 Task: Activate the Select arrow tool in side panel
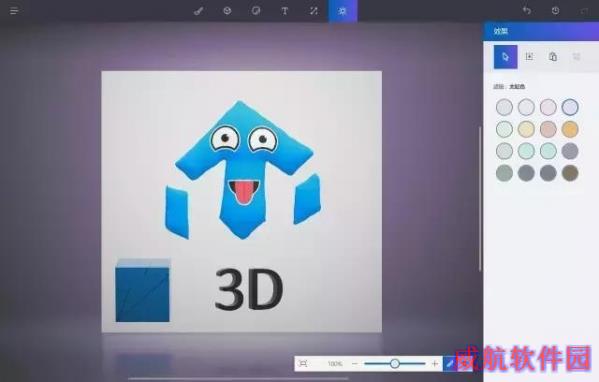click(505, 57)
